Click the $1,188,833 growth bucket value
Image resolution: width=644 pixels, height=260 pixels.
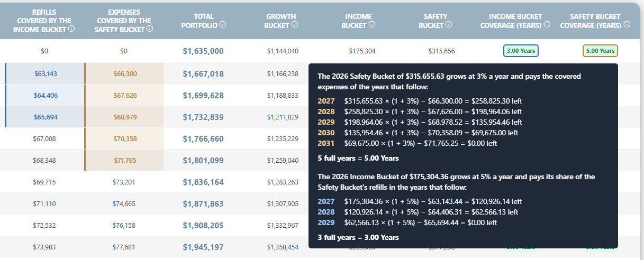283,95
